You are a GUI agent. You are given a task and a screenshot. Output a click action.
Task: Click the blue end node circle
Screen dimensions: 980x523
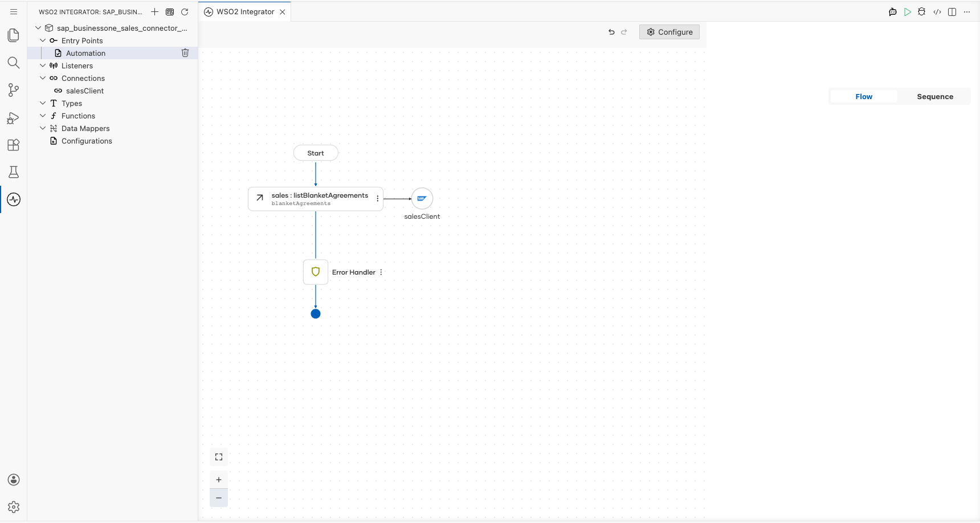pos(316,314)
